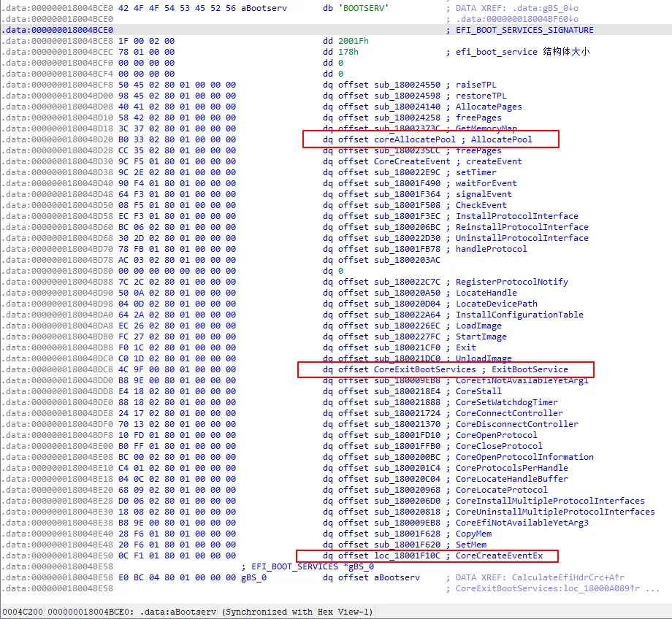Select the signalEvent comment
This screenshot has width=672, height=619.
(484, 194)
